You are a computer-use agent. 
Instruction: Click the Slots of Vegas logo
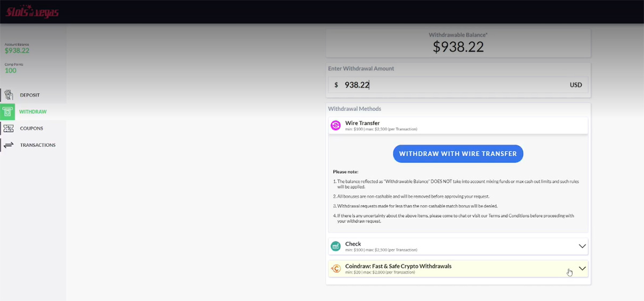pos(32,12)
